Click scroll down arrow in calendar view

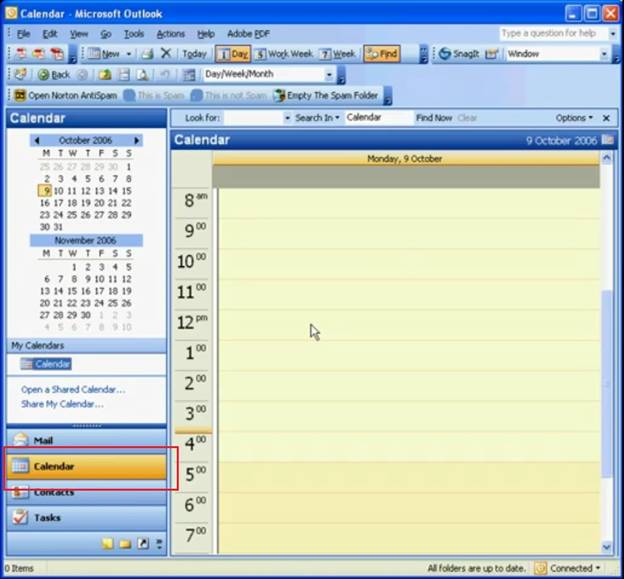[606, 547]
